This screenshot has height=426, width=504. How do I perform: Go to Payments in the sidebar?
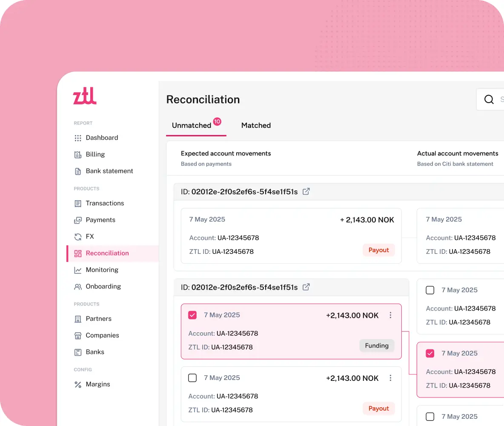click(100, 220)
